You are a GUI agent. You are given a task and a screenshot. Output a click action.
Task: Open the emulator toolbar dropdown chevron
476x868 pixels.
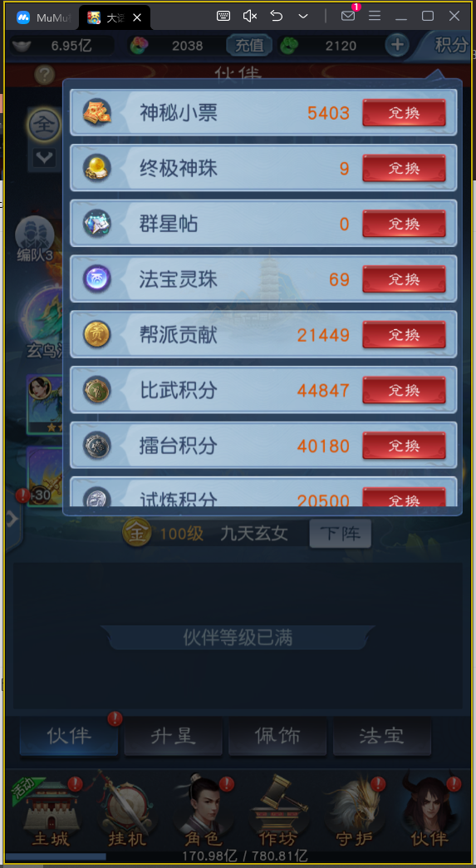click(303, 16)
